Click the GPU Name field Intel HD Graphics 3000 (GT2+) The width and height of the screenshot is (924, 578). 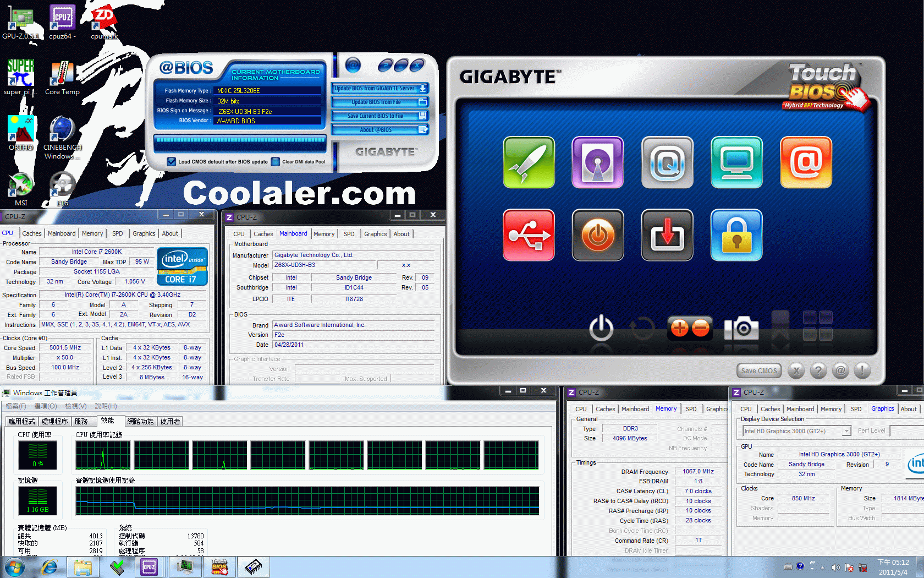click(839, 454)
